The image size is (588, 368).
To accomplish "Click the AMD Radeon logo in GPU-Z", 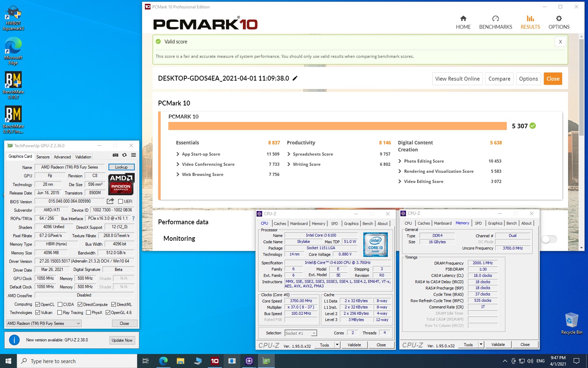I will [x=121, y=184].
